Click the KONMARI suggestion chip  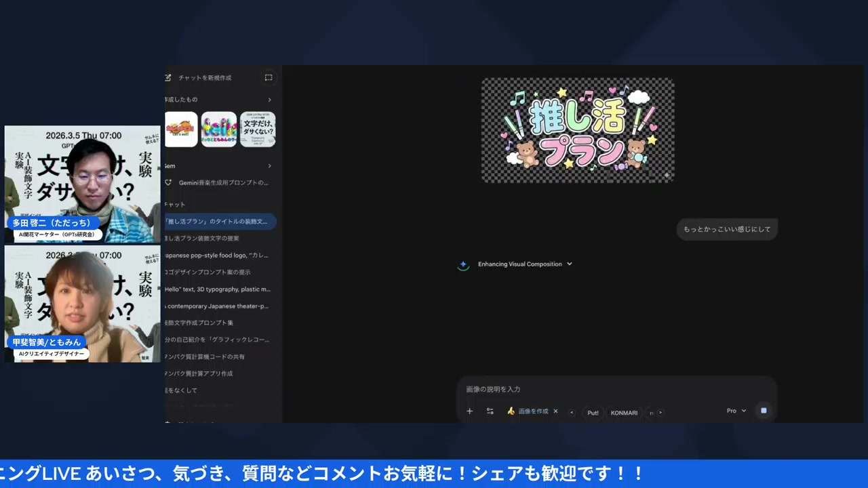623,412
